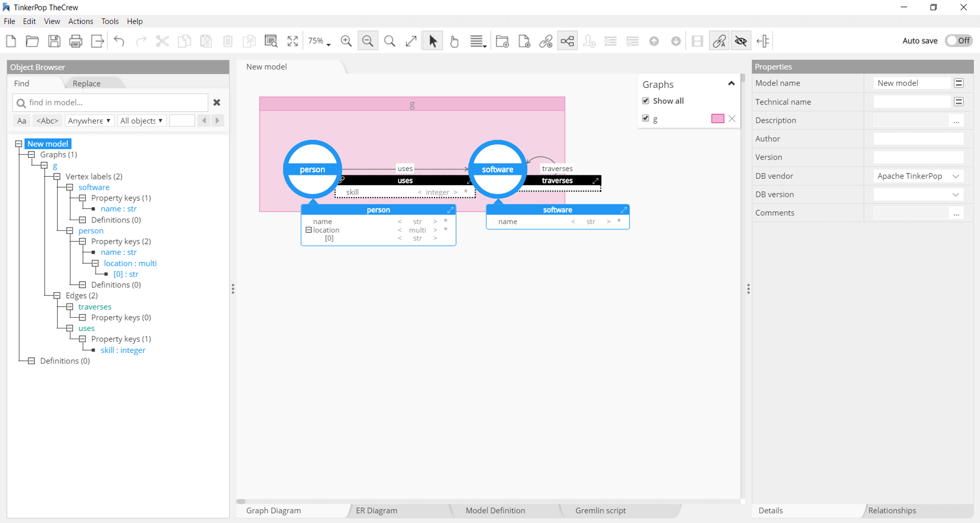Open the 75% zoom level dropdown
Image resolution: width=980 pixels, height=523 pixels.
(x=319, y=41)
